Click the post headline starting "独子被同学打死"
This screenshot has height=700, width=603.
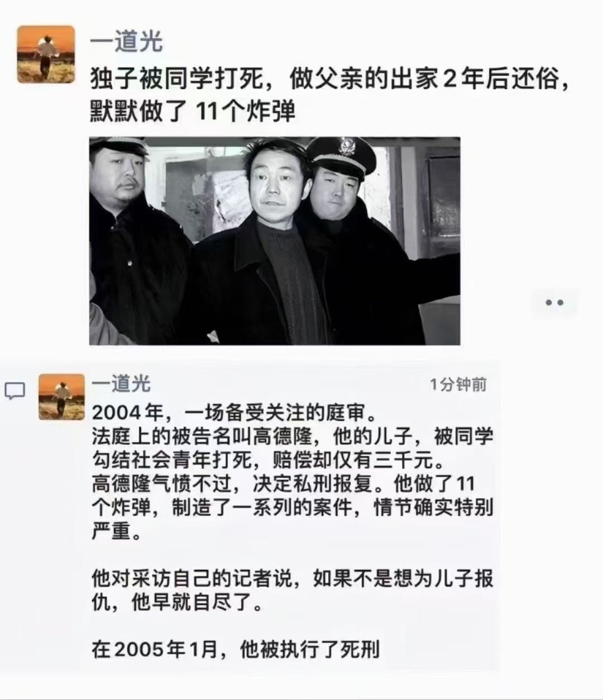coord(331,80)
